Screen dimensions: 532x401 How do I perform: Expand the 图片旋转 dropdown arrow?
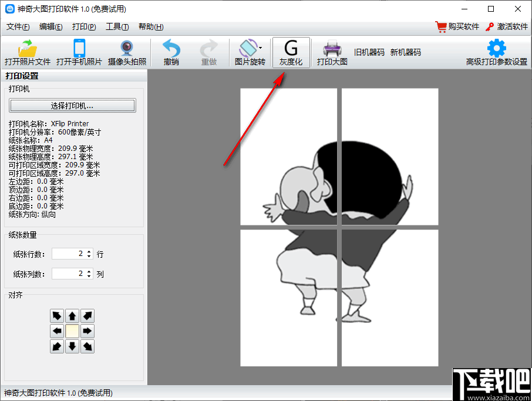tap(261, 48)
